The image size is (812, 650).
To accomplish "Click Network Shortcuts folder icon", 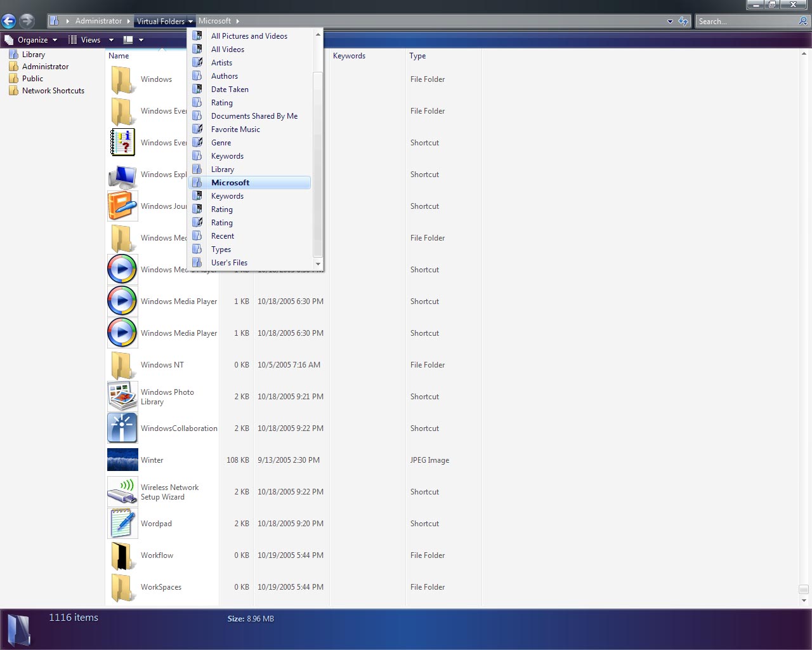I will [x=13, y=91].
